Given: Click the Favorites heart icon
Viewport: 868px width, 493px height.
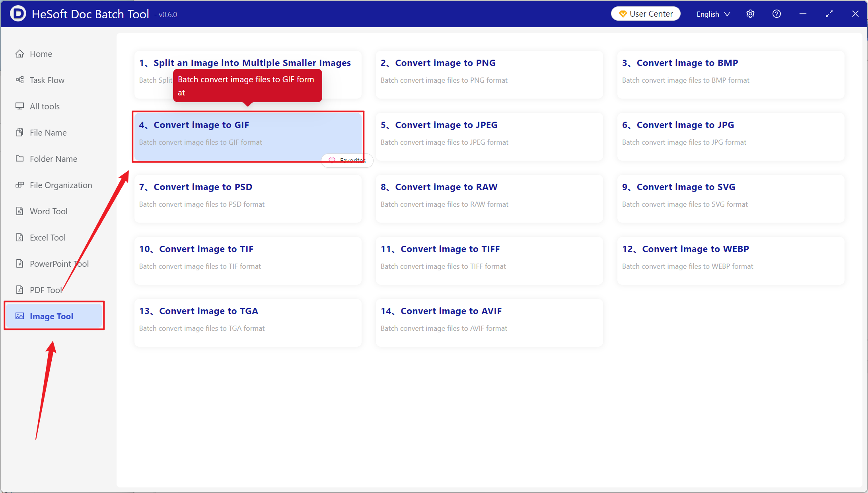Looking at the screenshot, I should click(332, 160).
